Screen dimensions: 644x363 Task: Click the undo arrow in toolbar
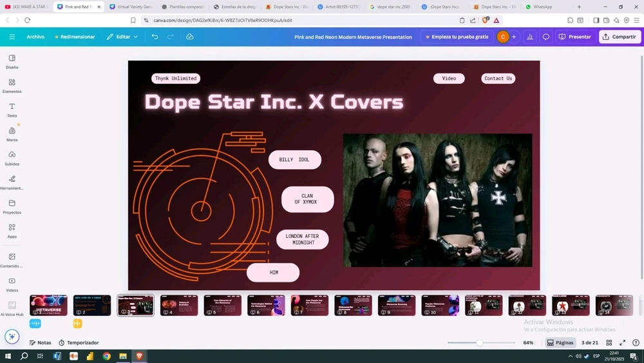(x=155, y=37)
